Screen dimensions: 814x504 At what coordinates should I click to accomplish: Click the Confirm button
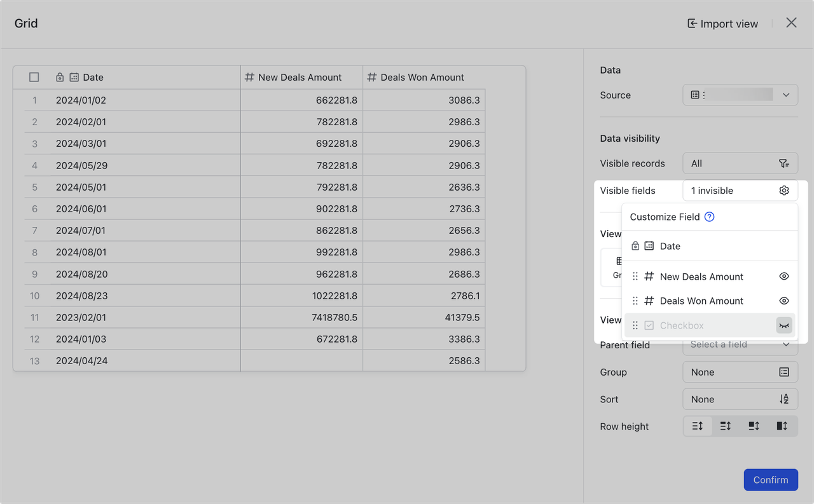(771, 480)
